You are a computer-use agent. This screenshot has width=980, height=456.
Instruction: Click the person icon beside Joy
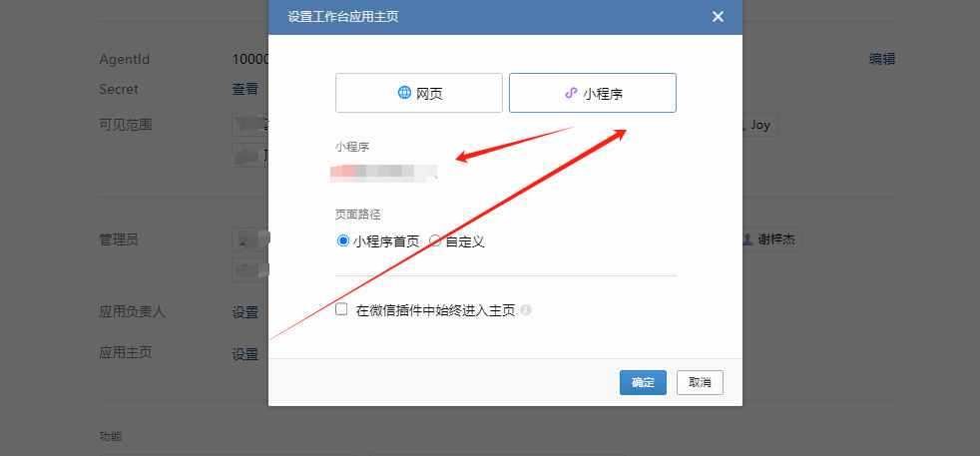[745, 125]
